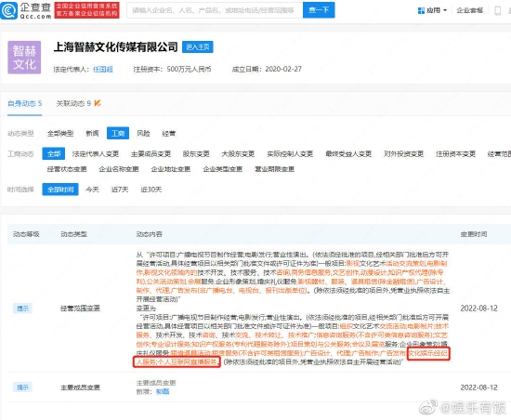Expand the 应用 dropdown arrow
511x420 pixels.
pos(445,10)
